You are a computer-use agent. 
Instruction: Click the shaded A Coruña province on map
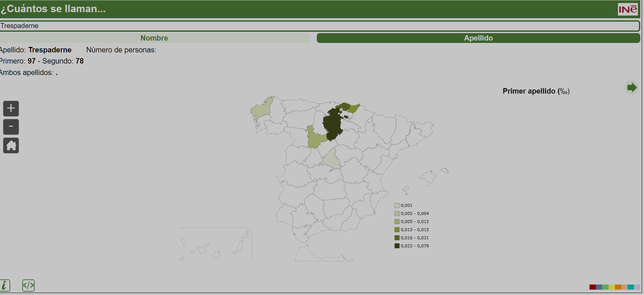click(261, 109)
